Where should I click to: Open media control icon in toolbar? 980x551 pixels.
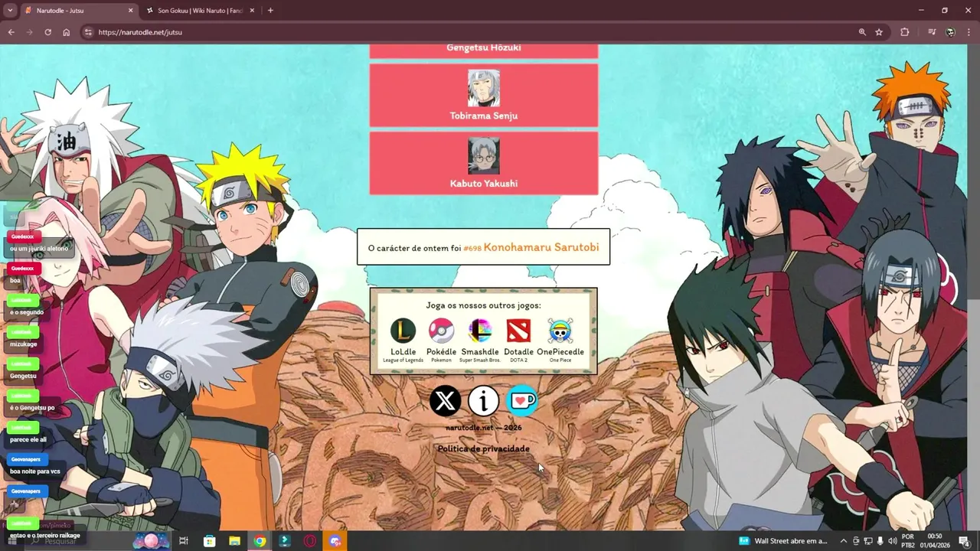click(x=932, y=32)
